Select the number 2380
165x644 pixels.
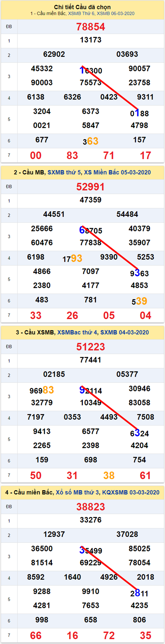click(42, 286)
